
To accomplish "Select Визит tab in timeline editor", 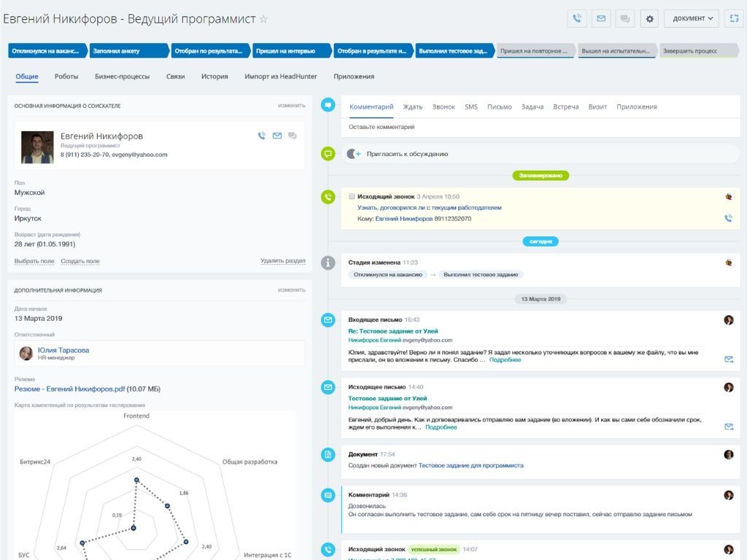I will (597, 106).
